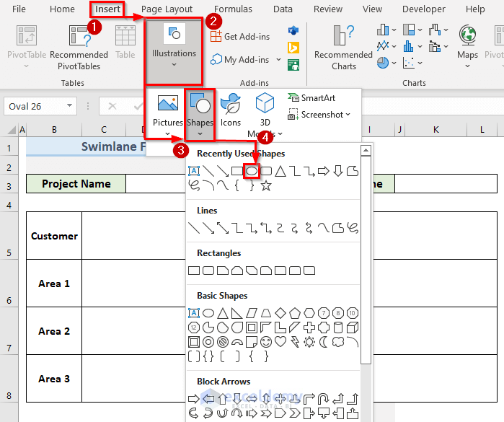Screen dimensions: 504x422
Task: Select Lightning Bolt in Basic Shapes
Action: 295,342
